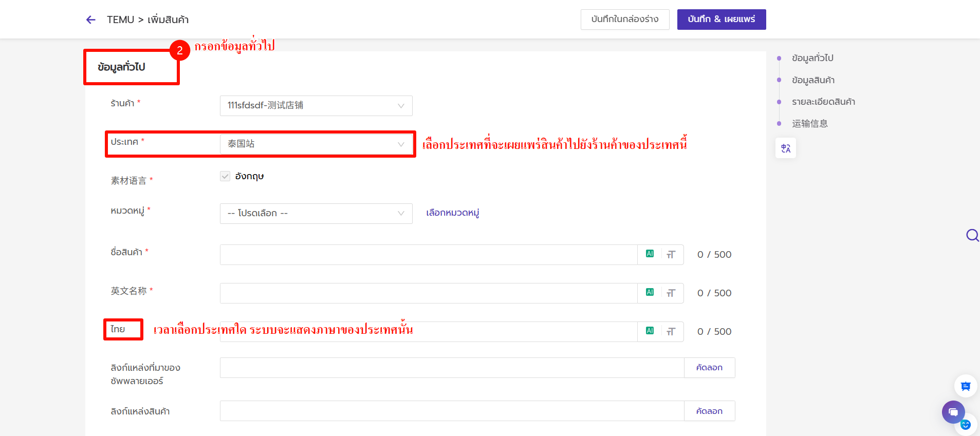
Task: Jump to รายละเอียดสินค้า section in side navigation
Action: click(823, 102)
